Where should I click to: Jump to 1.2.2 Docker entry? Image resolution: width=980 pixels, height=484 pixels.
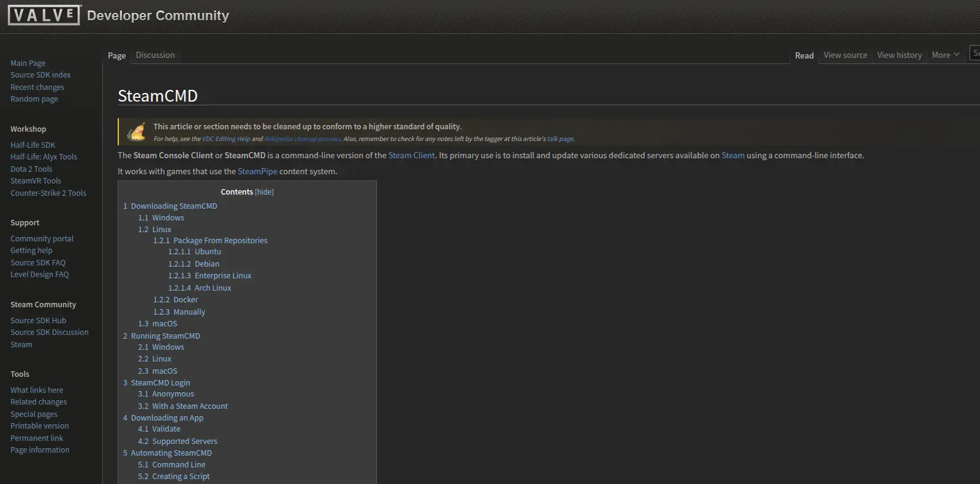176,299
